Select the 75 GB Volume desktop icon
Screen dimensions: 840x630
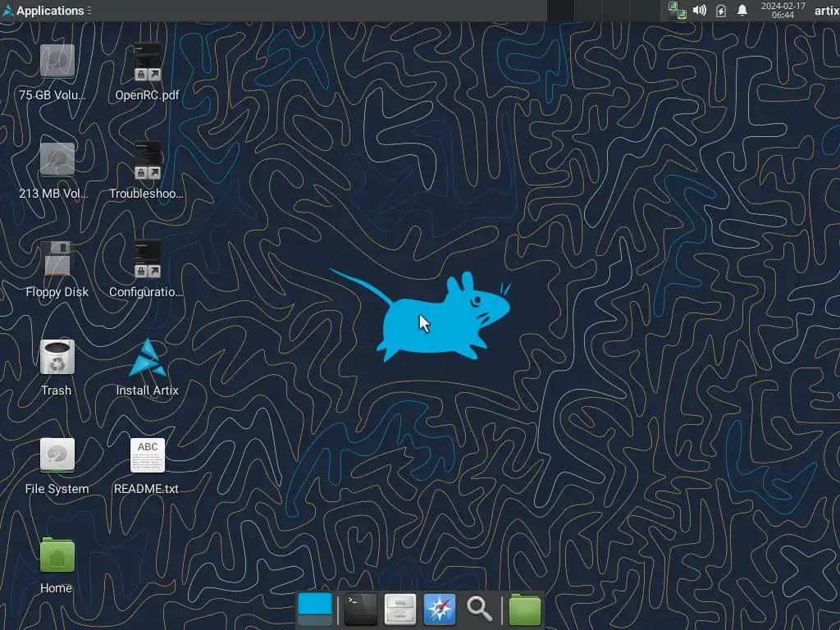tap(57, 61)
